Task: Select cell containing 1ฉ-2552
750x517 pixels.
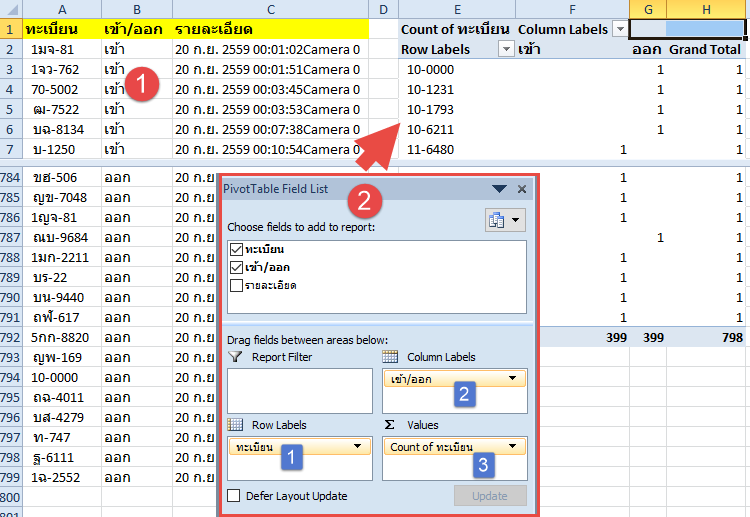Action: [x=62, y=477]
